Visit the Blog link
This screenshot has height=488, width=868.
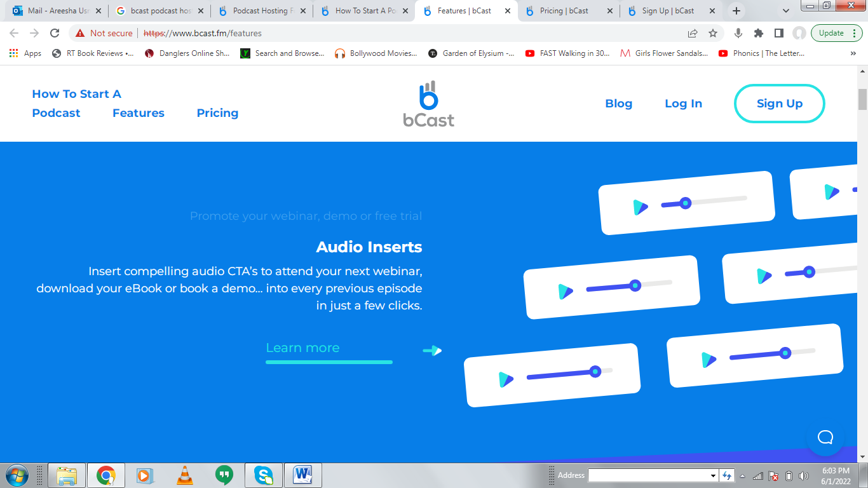[x=619, y=104]
